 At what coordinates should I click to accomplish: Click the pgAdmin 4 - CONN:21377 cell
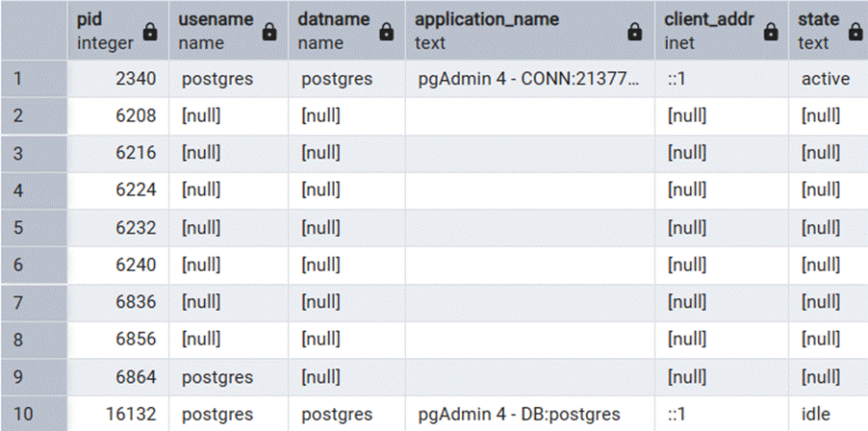tap(530, 79)
